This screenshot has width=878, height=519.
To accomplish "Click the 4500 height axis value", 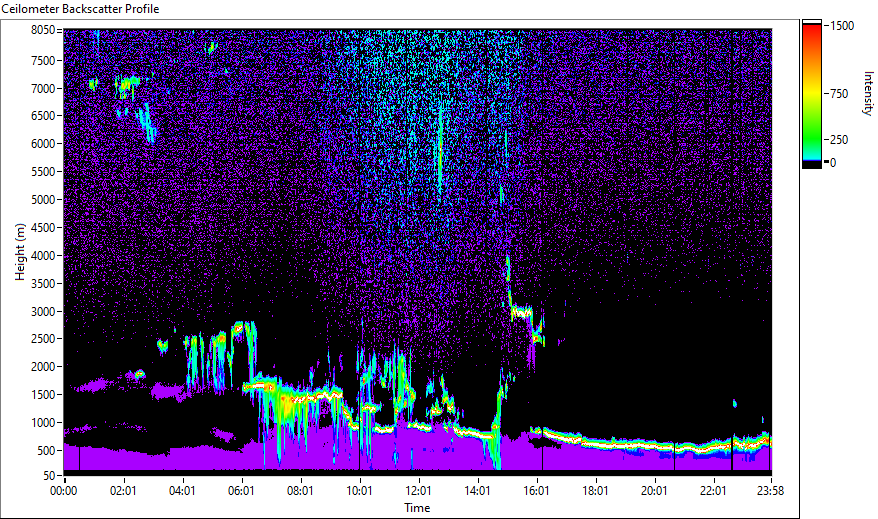I will pyautogui.click(x=43, y=228).
